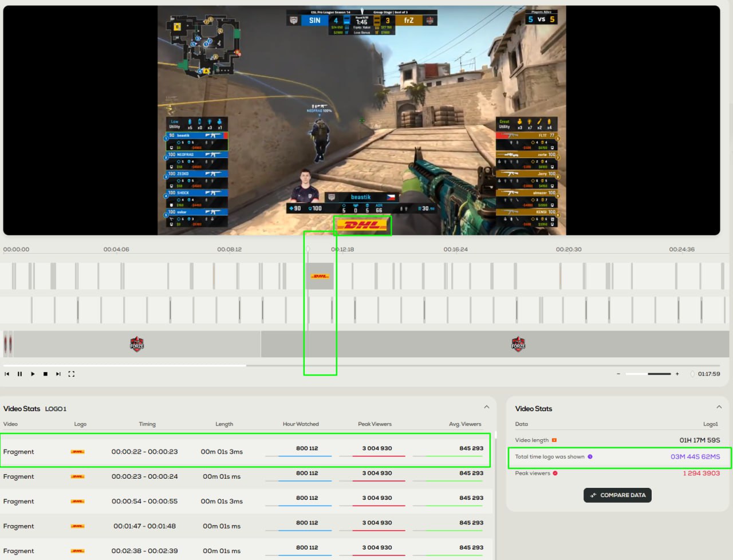Click the DHL logo in fragment 00:01:47 row

click(78, 526)
